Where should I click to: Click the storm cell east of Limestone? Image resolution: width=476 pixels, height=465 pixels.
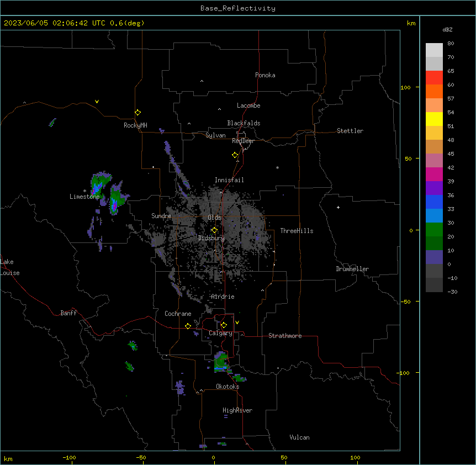point(117,199)
